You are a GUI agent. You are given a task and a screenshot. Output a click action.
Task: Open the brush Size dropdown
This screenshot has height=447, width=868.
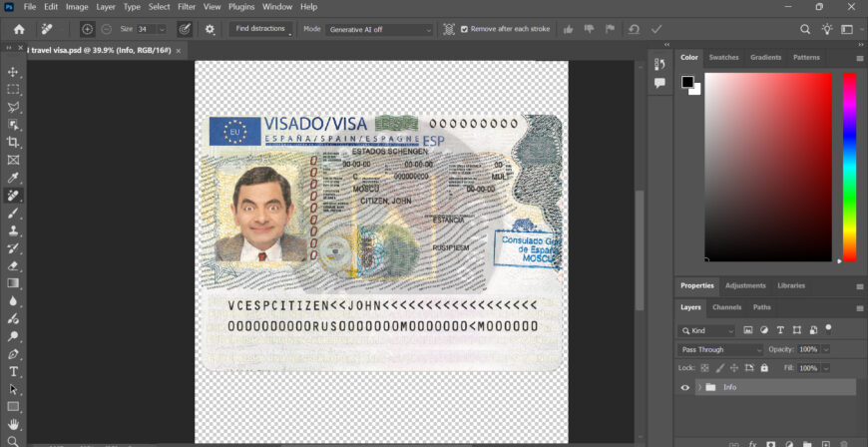pos(162,29)
